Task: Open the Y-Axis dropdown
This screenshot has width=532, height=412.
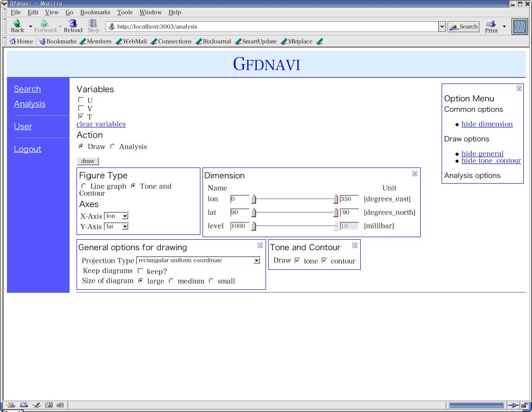Action: coord(116,227)
